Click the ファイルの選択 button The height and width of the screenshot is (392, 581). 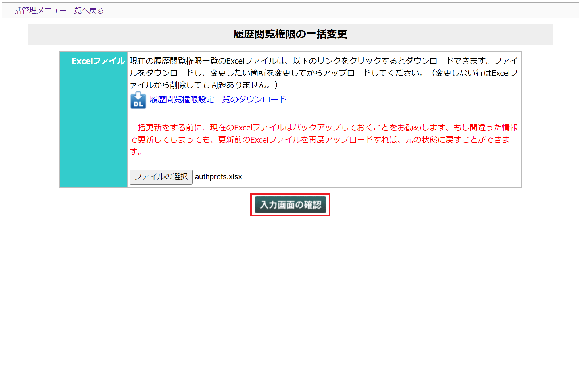click(x=161, y=177)
